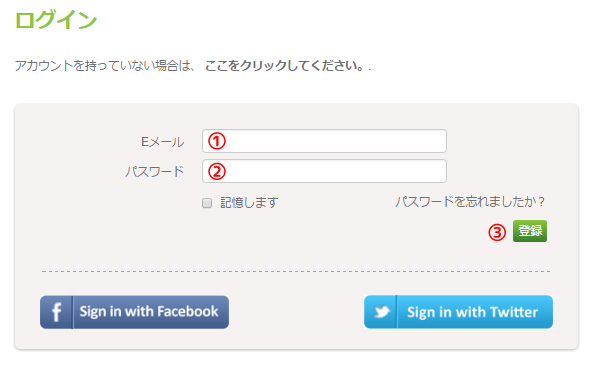Click the green 登録 button
The height and width of the screenshot is (376, 600).
pos(530,231)
